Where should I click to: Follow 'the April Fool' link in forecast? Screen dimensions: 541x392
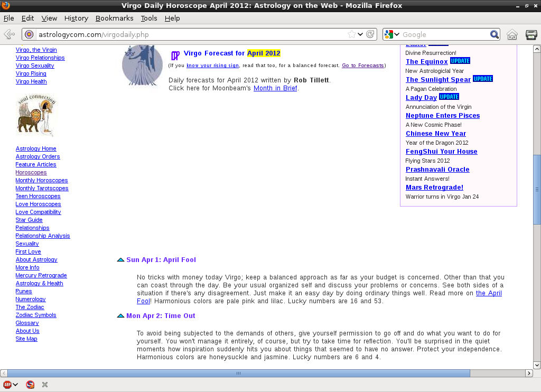[x=489, y=293]
